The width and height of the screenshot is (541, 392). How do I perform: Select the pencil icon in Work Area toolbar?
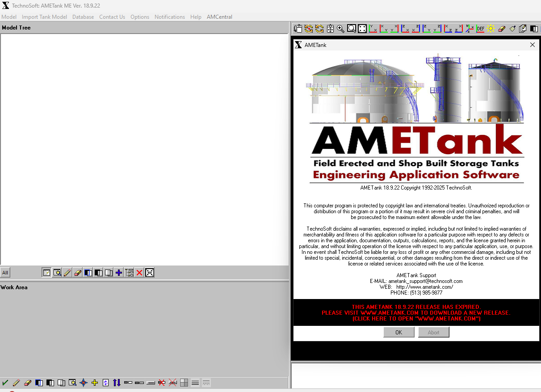(17, 383)
